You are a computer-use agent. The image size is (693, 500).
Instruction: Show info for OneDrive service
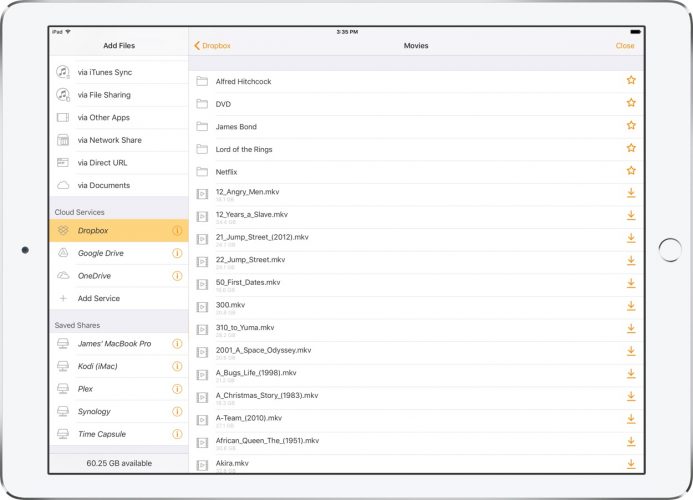pyautogui.click(x=177, y=276)
